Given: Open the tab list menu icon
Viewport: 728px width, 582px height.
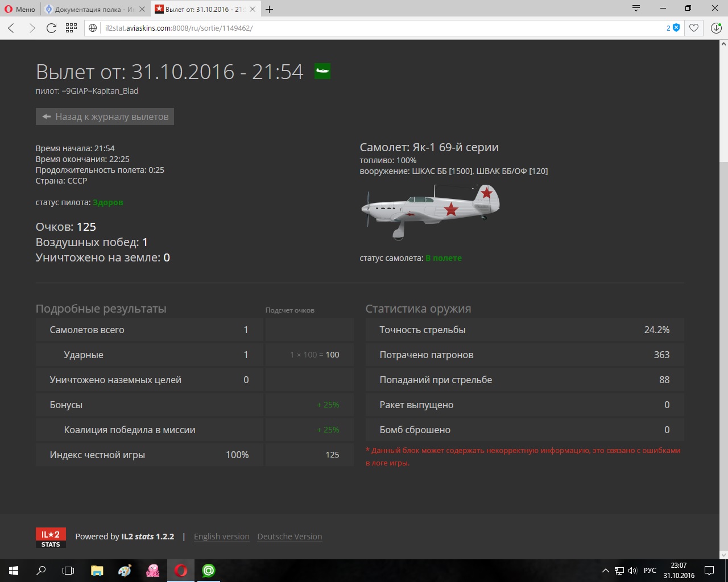Looking at the screenshot, I should point(636,9).
